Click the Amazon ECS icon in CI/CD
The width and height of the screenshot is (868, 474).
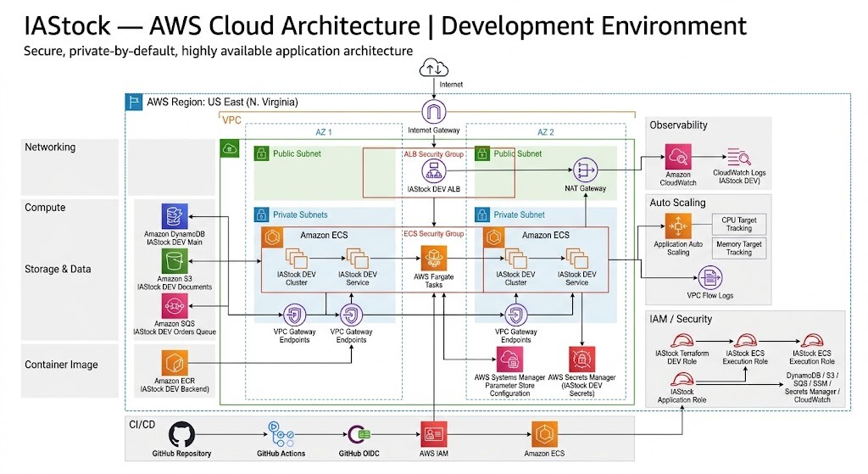tap(544, 435)
